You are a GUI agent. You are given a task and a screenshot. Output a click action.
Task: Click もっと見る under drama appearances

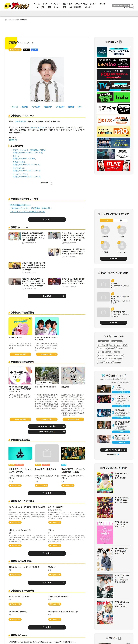[47, 554]
